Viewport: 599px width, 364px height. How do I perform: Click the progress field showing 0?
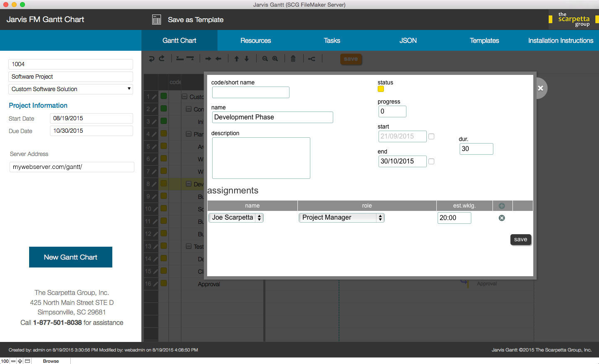tap(392, 111)
